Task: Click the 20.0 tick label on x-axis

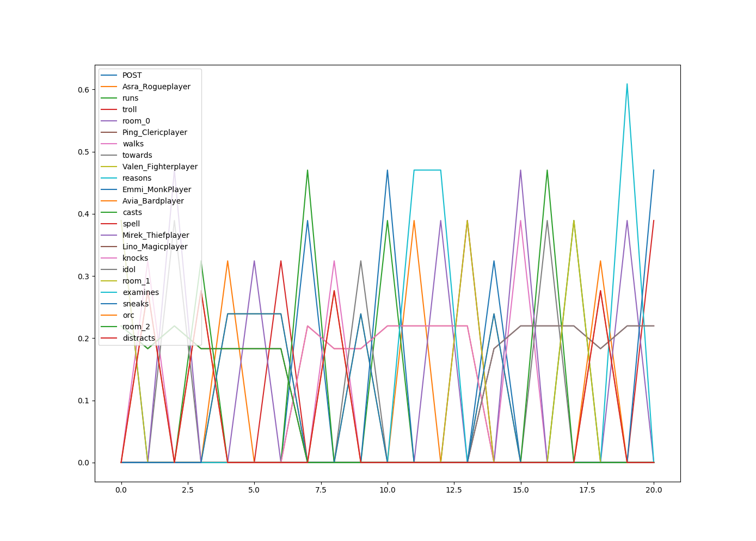Action: tap(654, 490)
